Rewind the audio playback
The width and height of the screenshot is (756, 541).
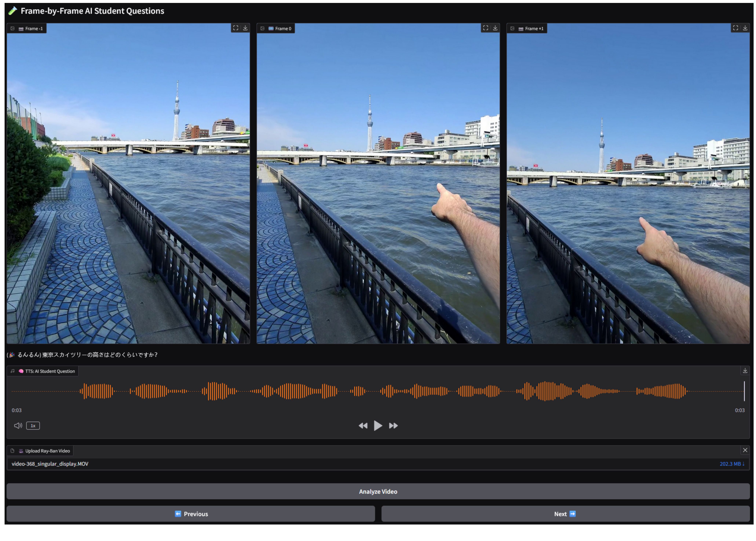click(363, 426)
